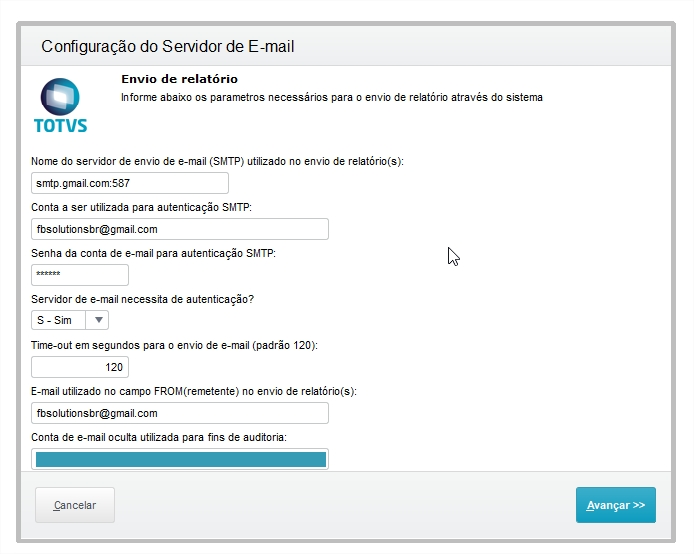The height and width of the screenshot is (554, 694).
Task: Click the TOTVS logo icon
Action: (60, 104)
